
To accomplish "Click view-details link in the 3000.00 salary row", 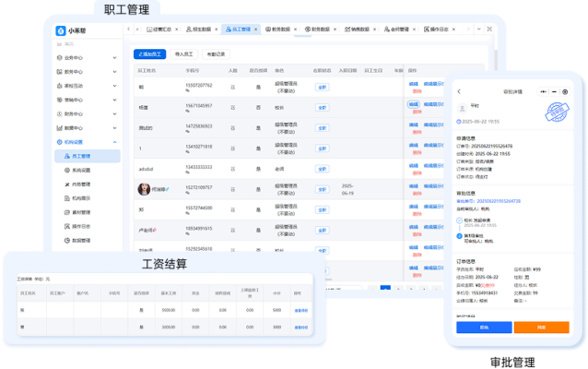I will [301, 327].
